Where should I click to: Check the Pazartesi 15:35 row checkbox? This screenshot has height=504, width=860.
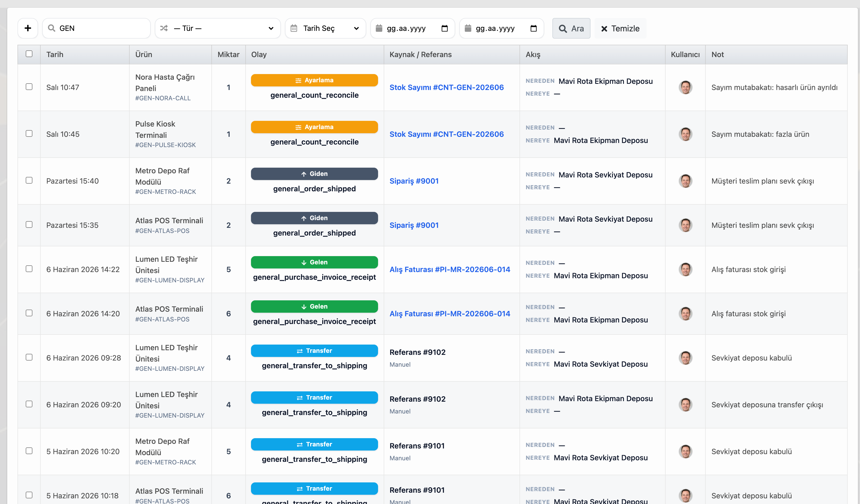(29, 224)
